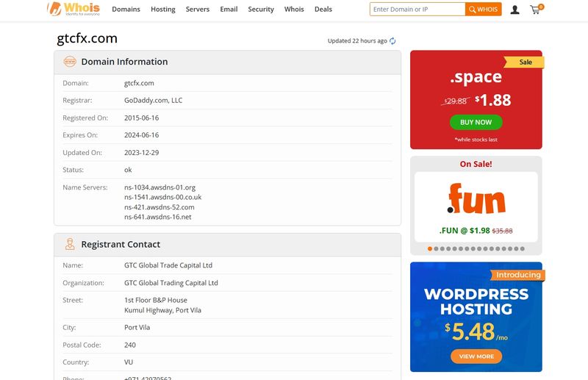Open the Whois logo home link
The height and width of the screenshot is (380, 588).
click(x=73, y=9)
